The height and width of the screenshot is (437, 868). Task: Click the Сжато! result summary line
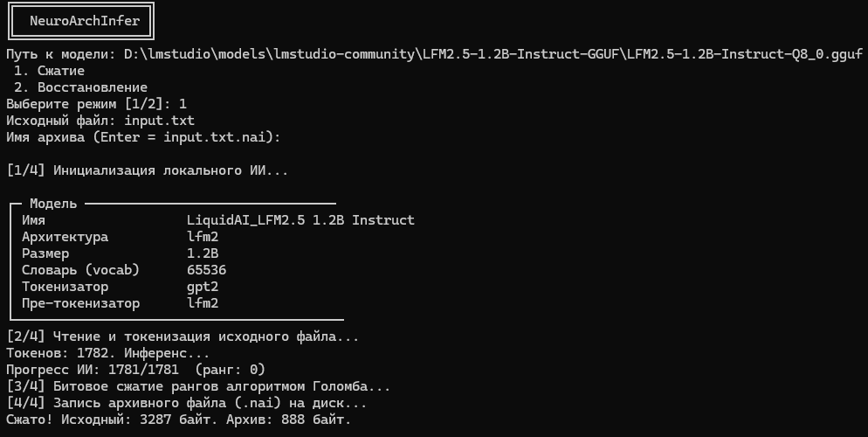(x=179, y=420)
